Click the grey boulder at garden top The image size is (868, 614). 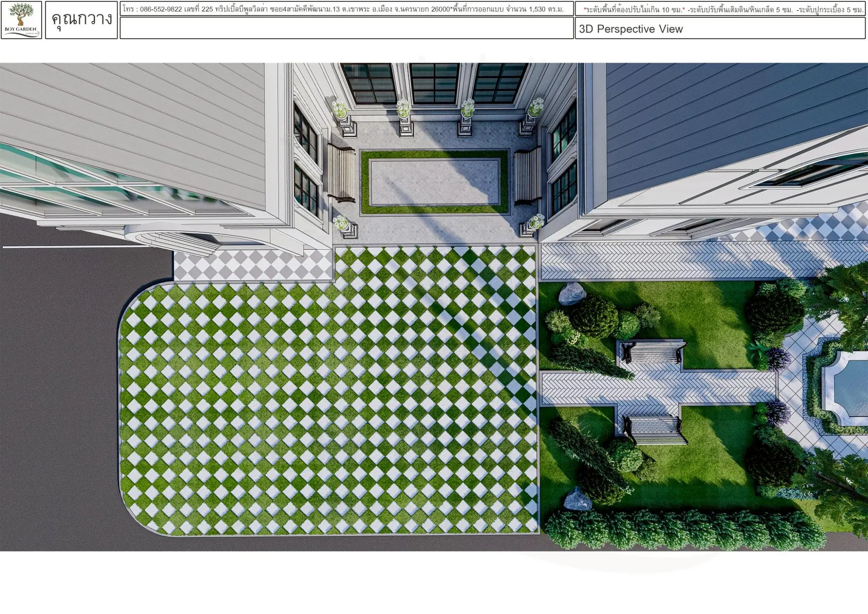point(572,294)
